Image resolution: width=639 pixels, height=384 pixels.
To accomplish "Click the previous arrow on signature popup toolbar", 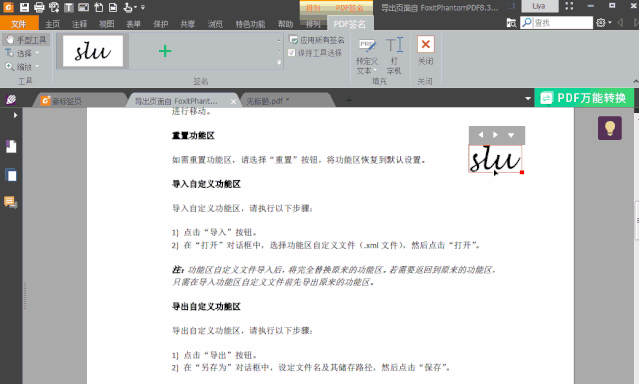I will pos(480,135).
